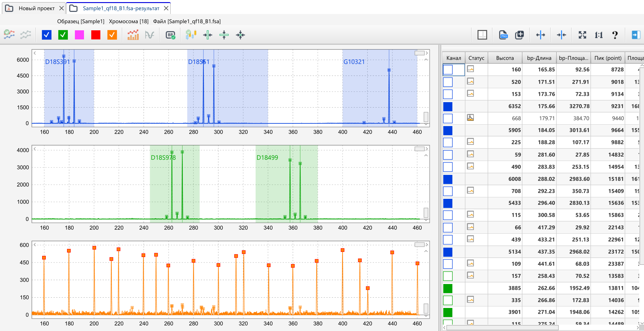Click left arrow on blue chart panel
This screenshot has width=644, height=331.
click(35, 53)
